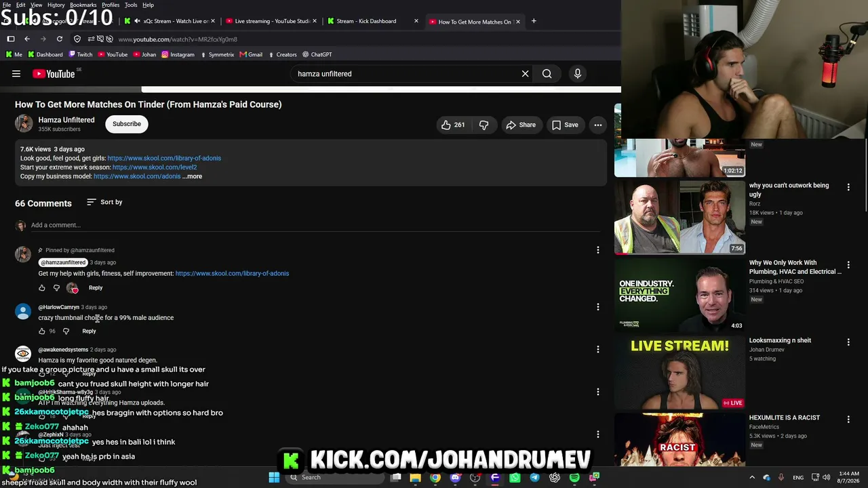Close the 'Stream - Kick Dashboard' tab
The image size is (868, 488).
[416, 21]
